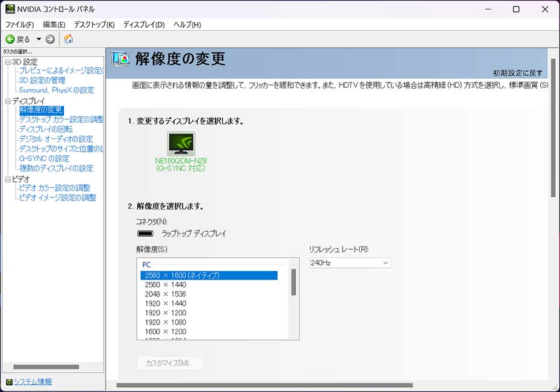The image size is (560, 392).
Task: Open the back history dropdown arrow
Action: (x=39, y=39)
